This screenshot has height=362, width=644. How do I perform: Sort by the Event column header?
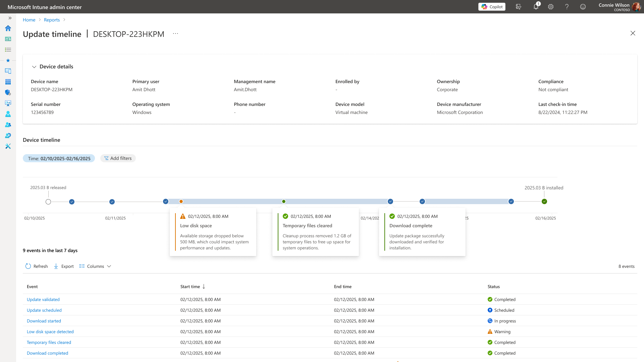tap(32, 287)
